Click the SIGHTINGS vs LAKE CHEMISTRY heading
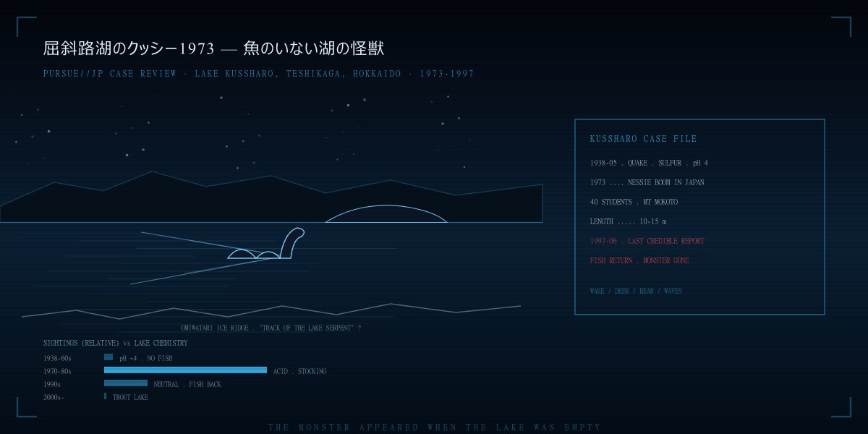This screenshot has height=434, width=868. tap(115, 344)
